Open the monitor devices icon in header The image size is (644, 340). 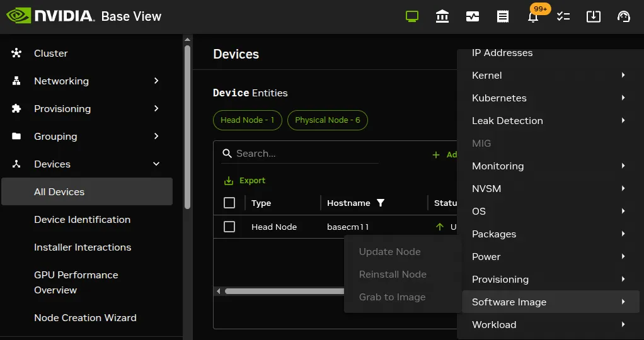[412, 16]
